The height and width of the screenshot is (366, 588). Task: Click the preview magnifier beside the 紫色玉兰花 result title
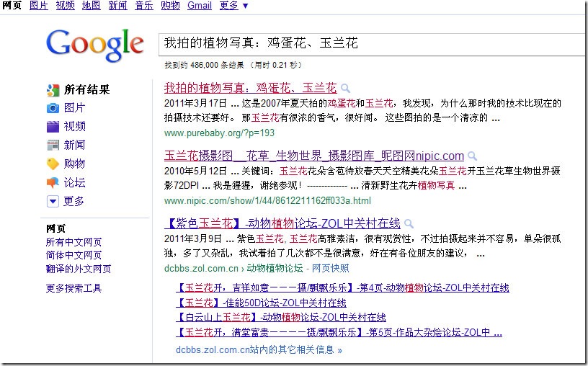pos(409,224)
